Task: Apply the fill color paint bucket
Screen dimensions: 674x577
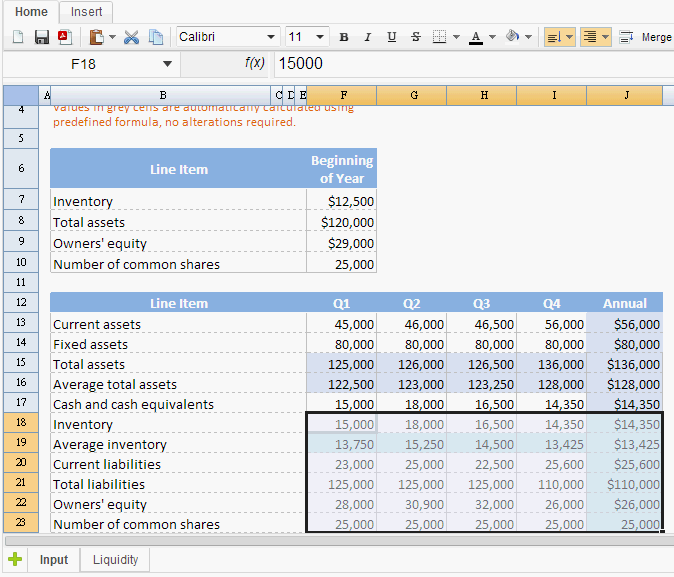Action: coord(512,37)
